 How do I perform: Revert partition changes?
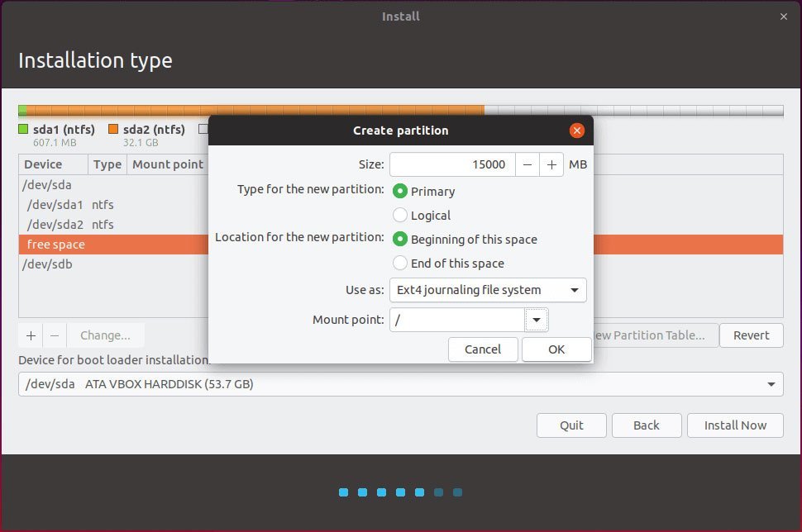pyautogui.click(x=751, y=335)
